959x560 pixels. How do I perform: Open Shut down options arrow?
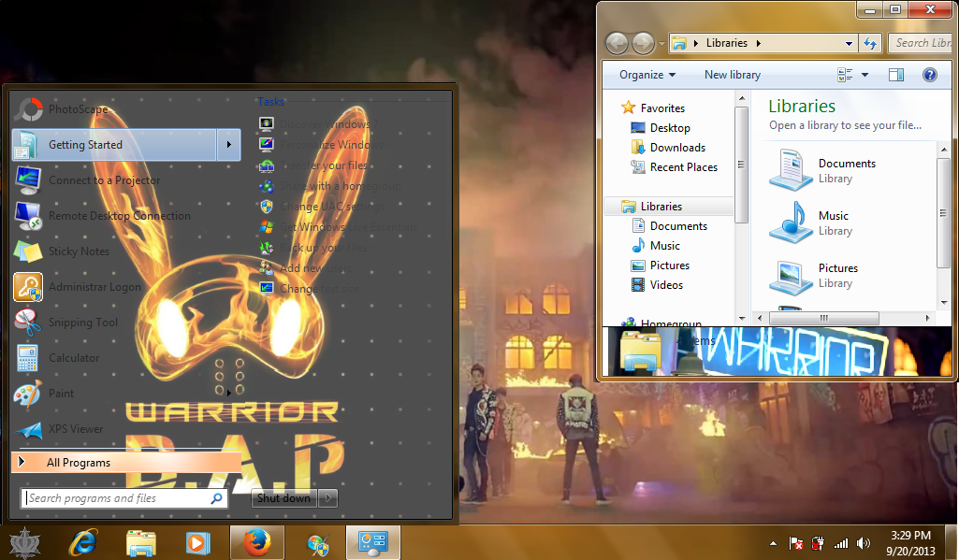pos(328,498)
